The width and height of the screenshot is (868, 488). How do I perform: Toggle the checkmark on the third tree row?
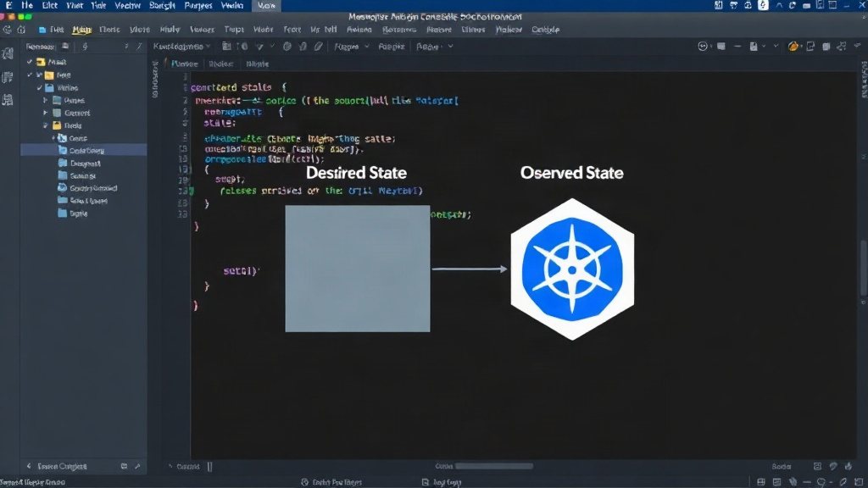pyautogui.click(x=39, y=87)
